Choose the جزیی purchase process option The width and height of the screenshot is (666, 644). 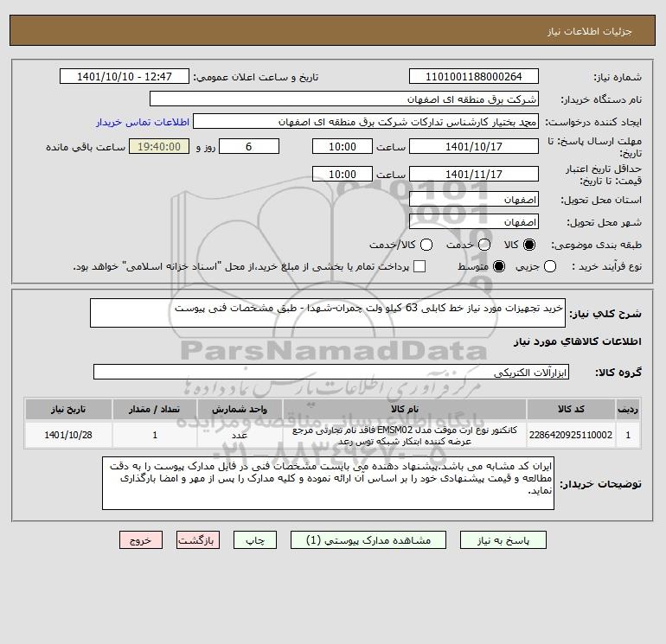(x=550, y=266)
